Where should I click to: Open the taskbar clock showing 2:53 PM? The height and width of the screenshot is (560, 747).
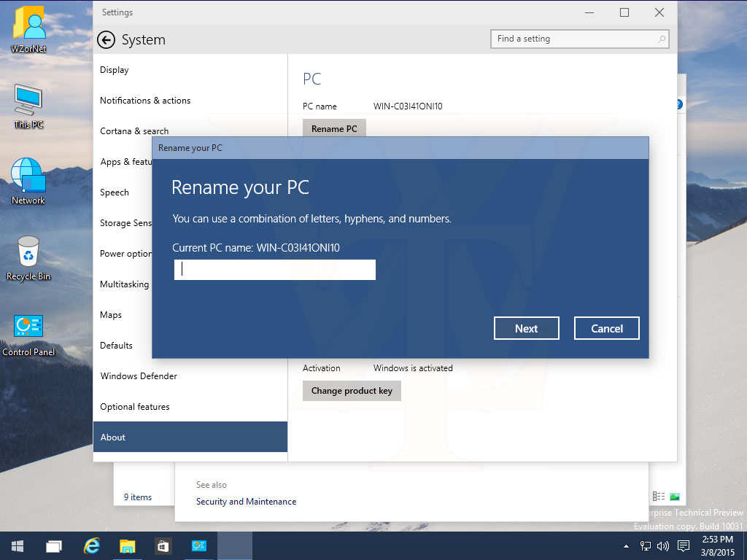pyautogui.click(x=718, y=545)
